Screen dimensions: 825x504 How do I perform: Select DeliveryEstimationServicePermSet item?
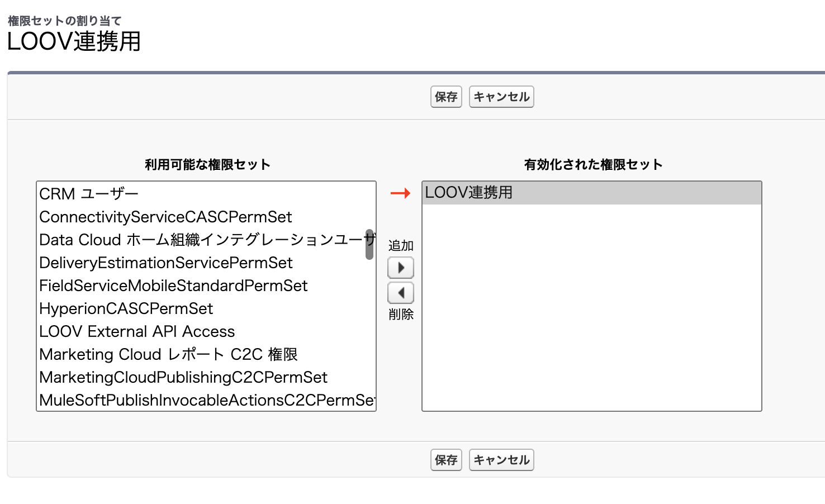tap(166, 263)
